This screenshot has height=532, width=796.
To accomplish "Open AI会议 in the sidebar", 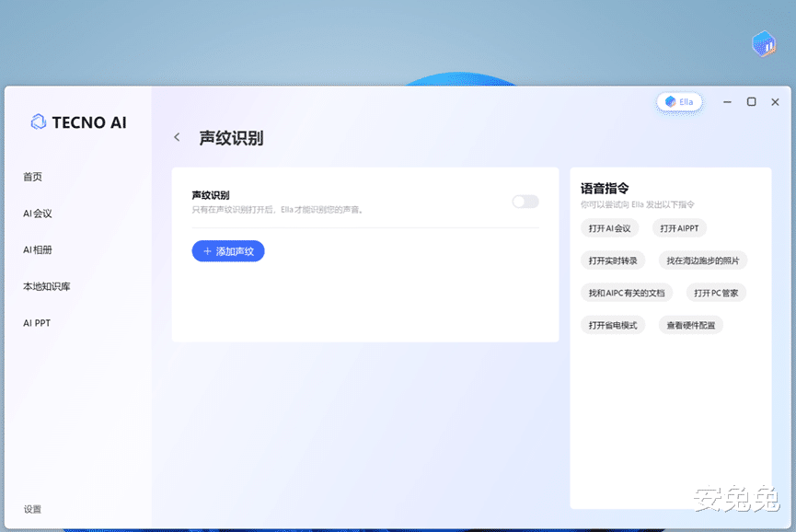I will tap(38, 214).
